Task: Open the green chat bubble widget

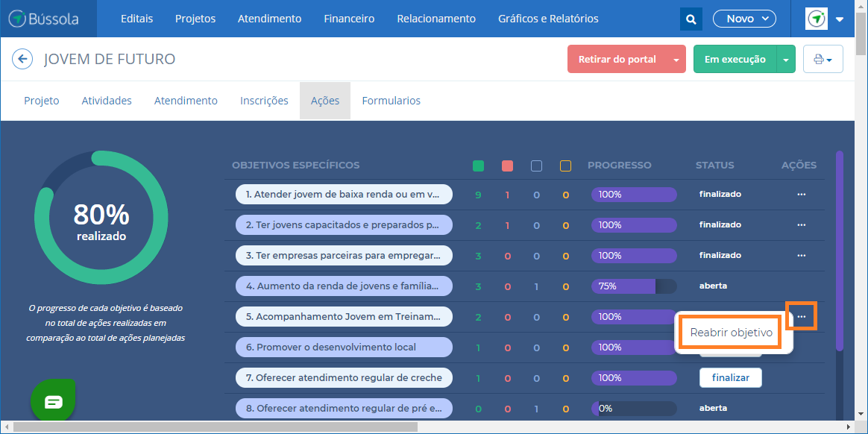Action: (53, 401)
